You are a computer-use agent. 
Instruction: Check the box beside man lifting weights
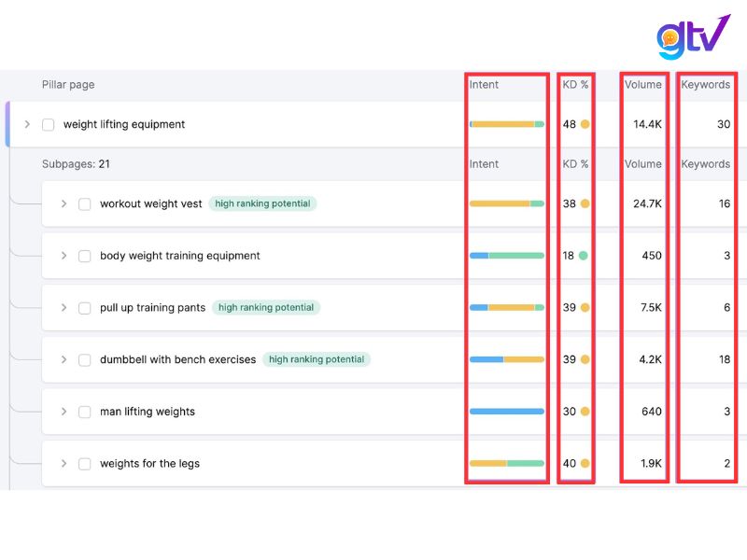[x=85, y=411]
